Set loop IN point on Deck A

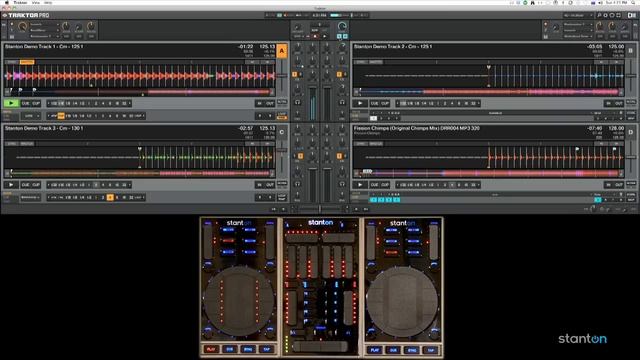tap(260, 104)
